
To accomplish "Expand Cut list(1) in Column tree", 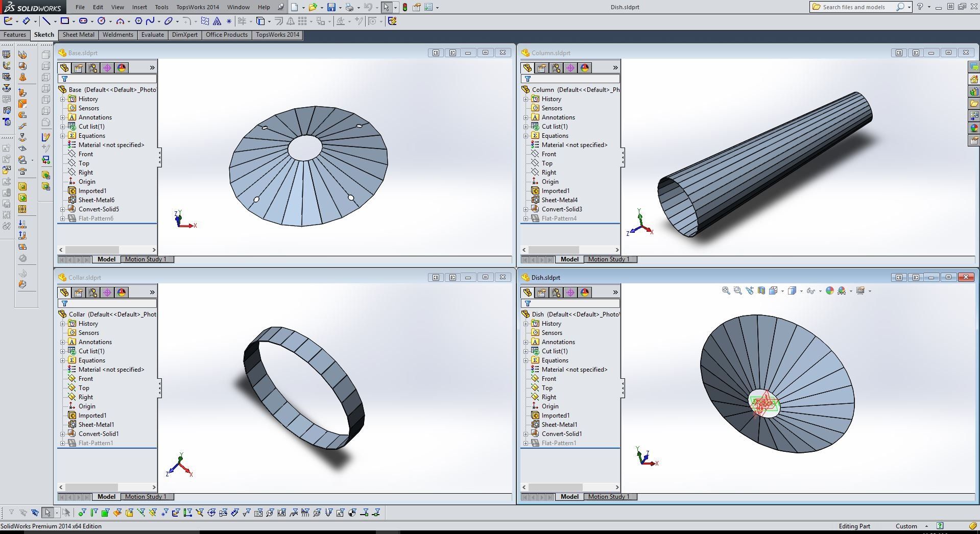I will click(x=526, y=127).
